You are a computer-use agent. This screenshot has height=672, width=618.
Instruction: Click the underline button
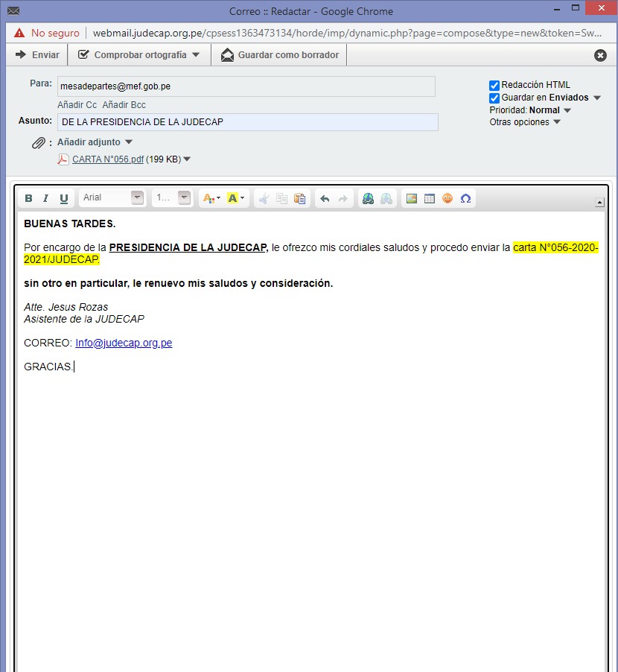(x=64, y=198)
